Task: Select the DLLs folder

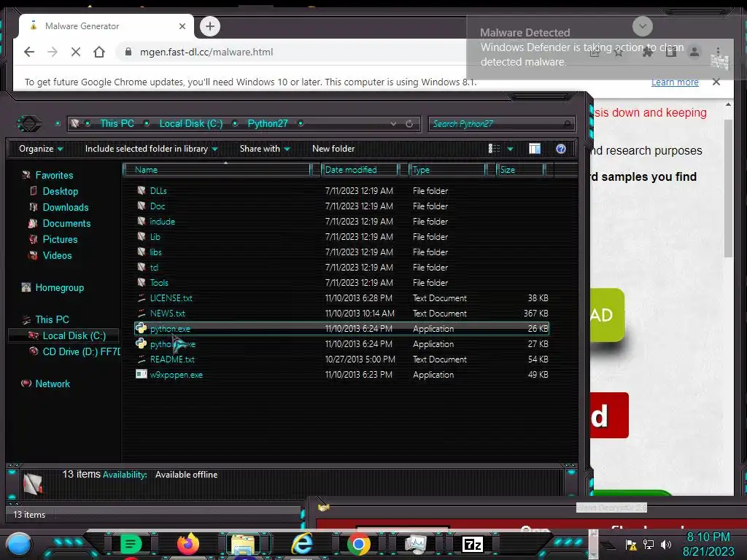Action: tap(158, 191)
